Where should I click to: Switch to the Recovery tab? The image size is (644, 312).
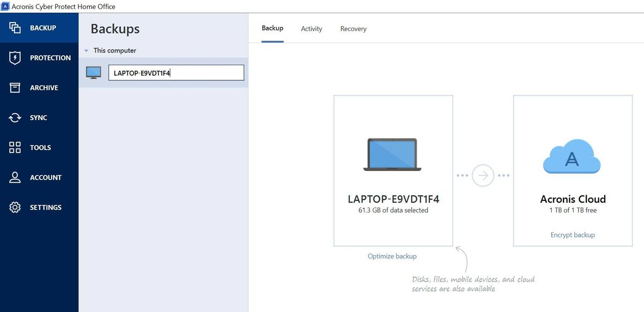point(353,28)
